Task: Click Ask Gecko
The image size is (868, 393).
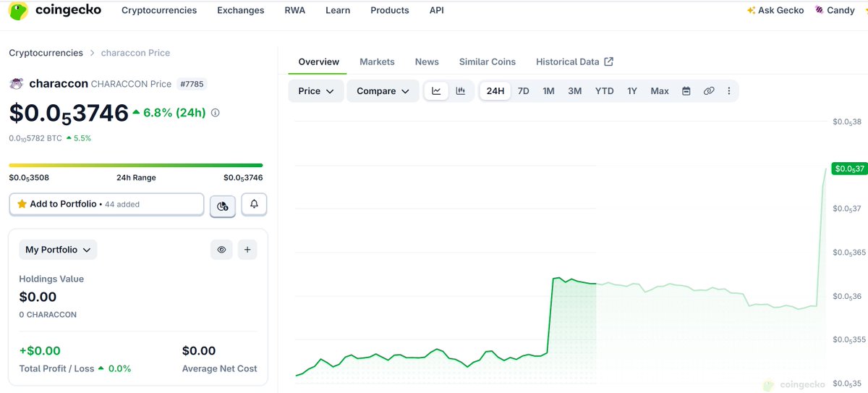Action: click(x=775, y=10)
